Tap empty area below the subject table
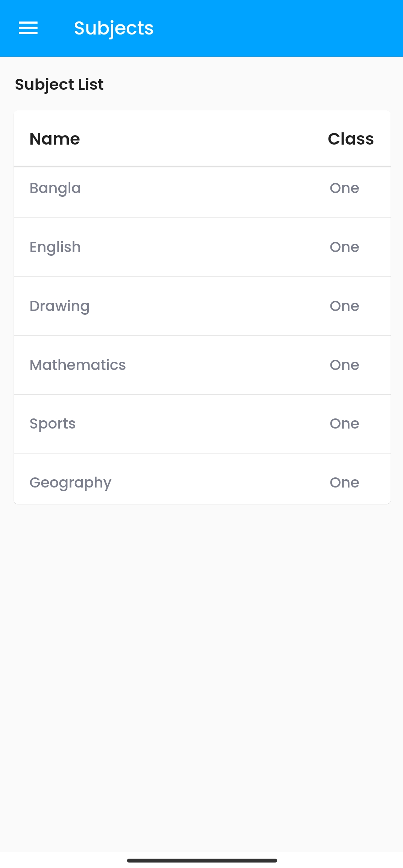403x868 pixels. coord(201,657)
